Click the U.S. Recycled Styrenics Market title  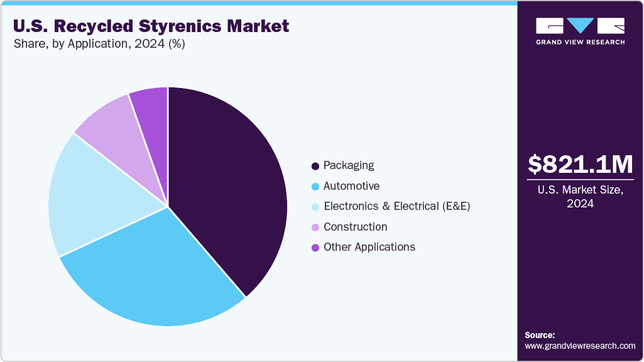(151, 26)
